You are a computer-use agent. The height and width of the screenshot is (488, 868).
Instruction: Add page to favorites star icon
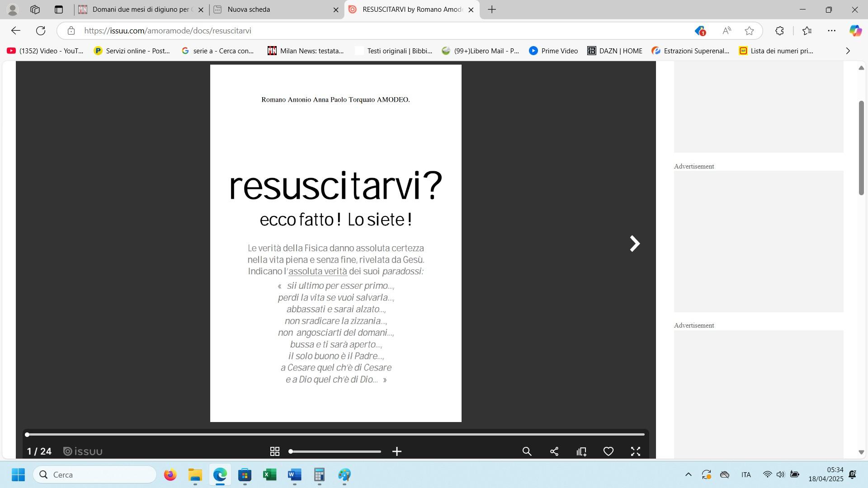click(x=749, y=31)
